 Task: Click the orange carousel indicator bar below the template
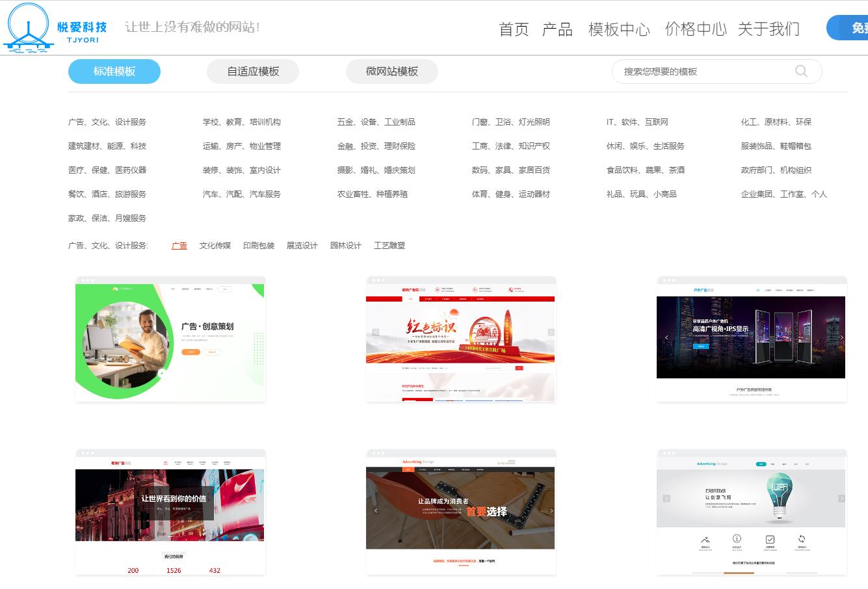pyautogui.click(x=739, y=572)
